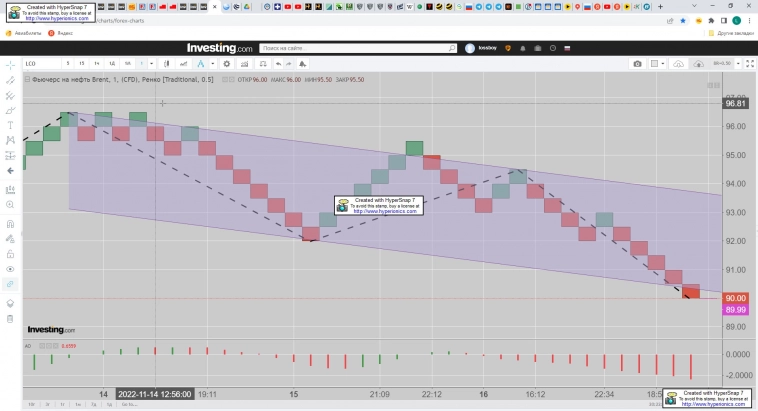Screen dimensions: 758x411
Task: Open the indicators menu icon
Action: (x=245, y=64)
